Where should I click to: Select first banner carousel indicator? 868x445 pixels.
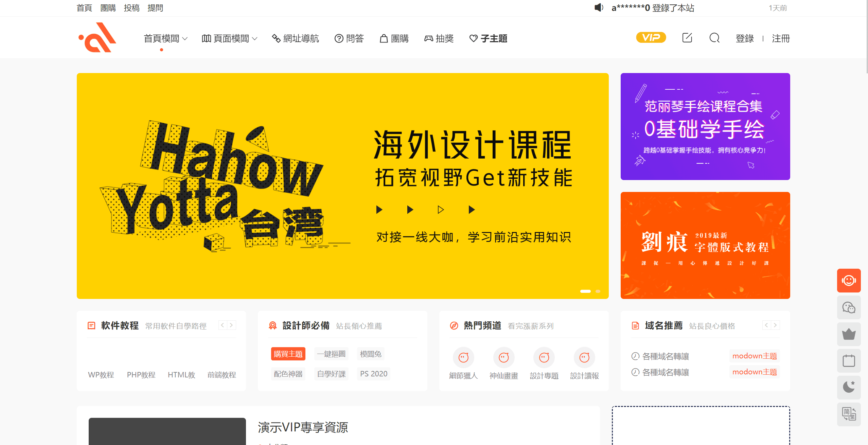pyautogui.click(x=585, y=291)
